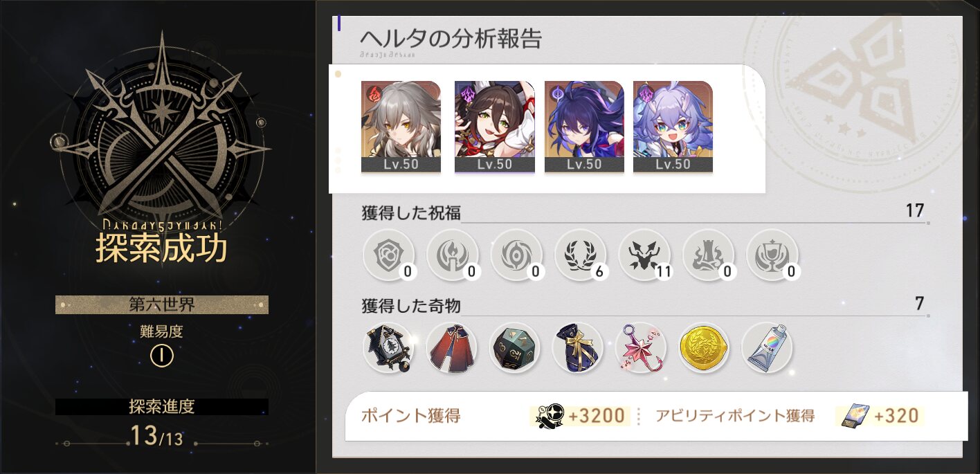The image size is (980, 474).
Task: Click the +320 ability point card icon
Action: point(855,416)
